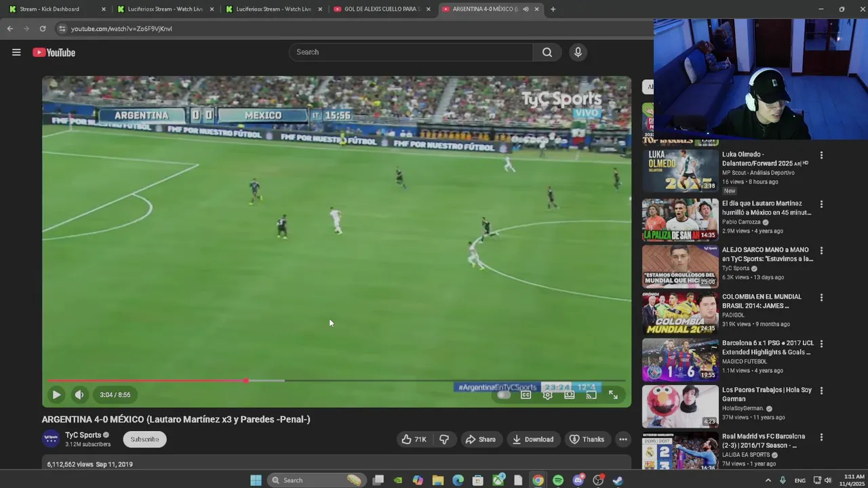Open the player settings gear
This screenshot has height=488, width=868.
(547, 394)
